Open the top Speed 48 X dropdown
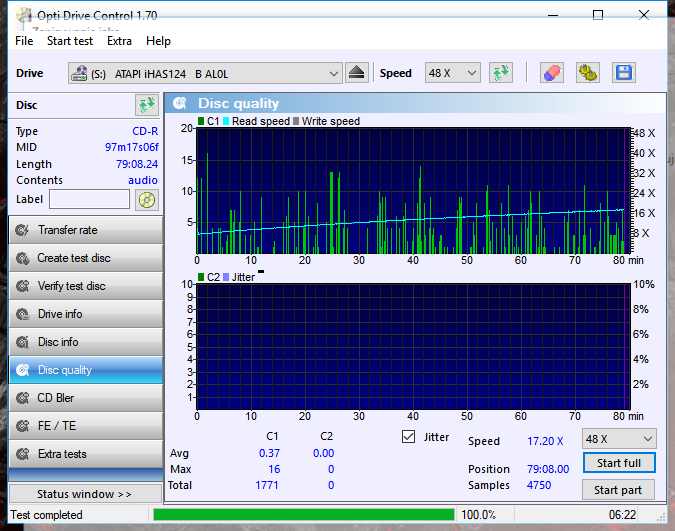The height and width of the screenshot is (531, 675). tap(452, 73)
